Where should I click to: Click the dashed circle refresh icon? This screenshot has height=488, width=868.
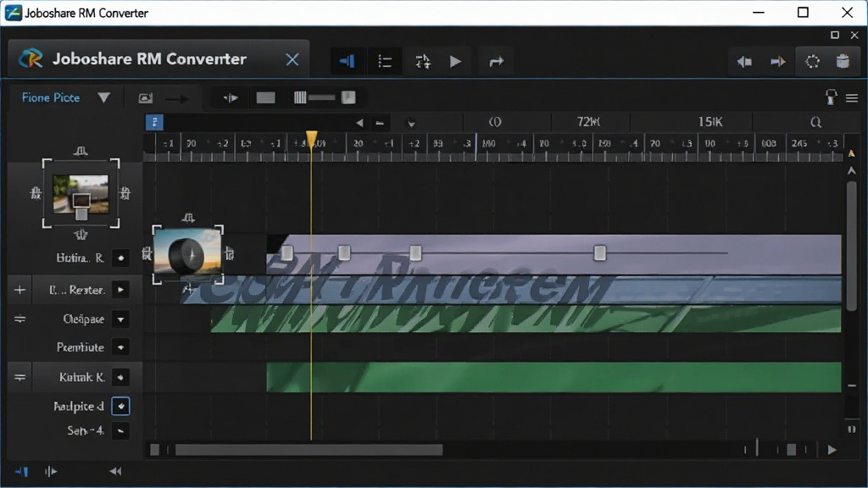click(x=812, y=61)
